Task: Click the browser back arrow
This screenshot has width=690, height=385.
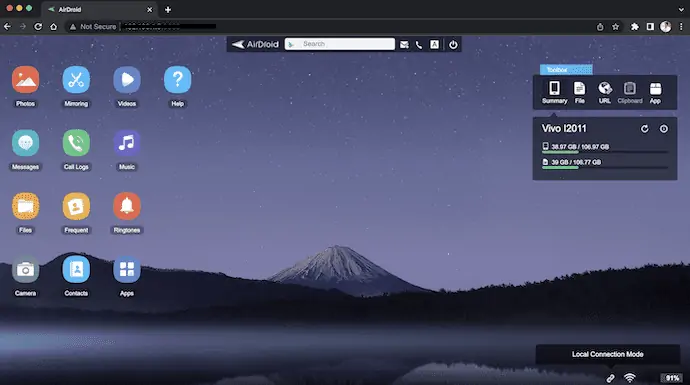Action: (7, 27)
